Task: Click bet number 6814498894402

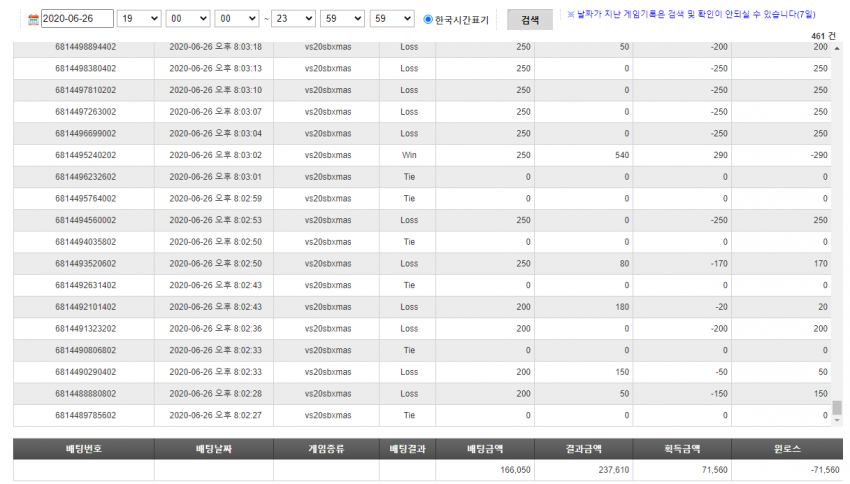Action: point(86,47)
